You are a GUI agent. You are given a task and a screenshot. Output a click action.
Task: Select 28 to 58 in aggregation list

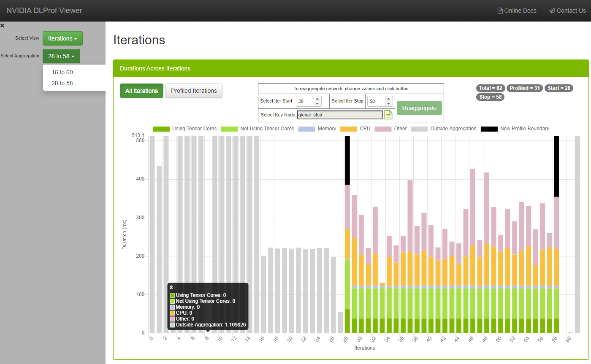(62, 83)
